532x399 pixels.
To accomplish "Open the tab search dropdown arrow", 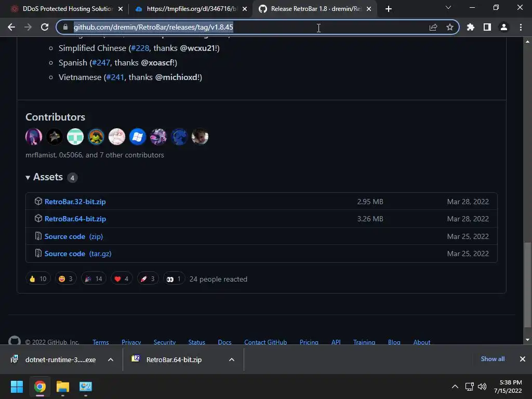I will 448,7.
